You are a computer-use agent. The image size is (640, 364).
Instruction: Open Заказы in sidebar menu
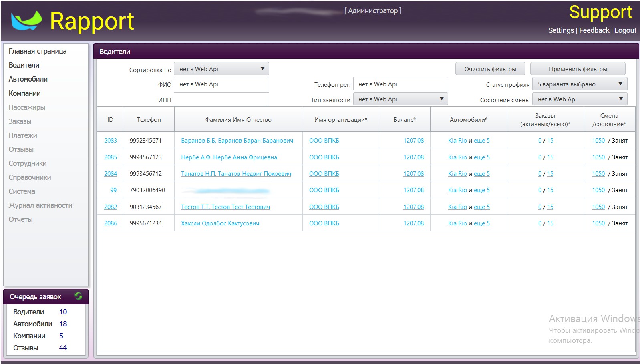click(x=20, y=121)
